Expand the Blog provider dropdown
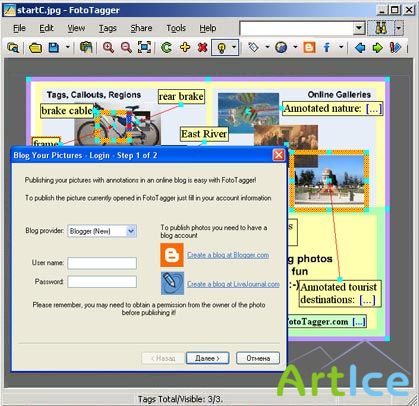419x406 pixels. pos(131,231)
